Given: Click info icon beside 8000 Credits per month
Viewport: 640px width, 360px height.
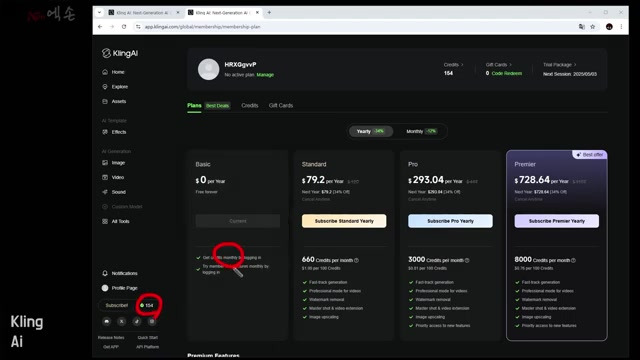Looking at the screenshot, I should (x=573, y=260).
